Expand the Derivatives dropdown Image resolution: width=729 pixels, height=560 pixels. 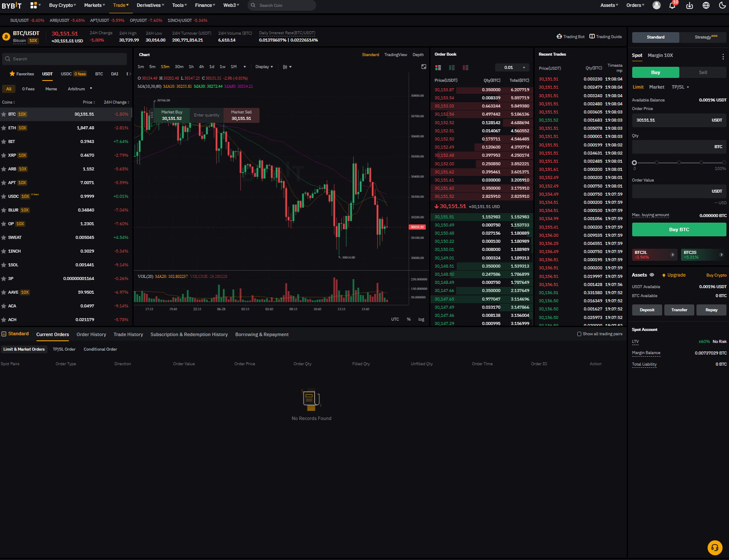150,5
